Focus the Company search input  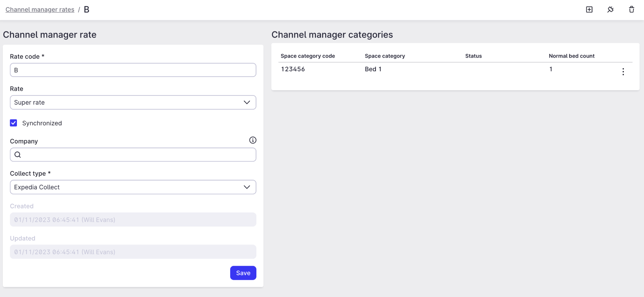point(133,155)
